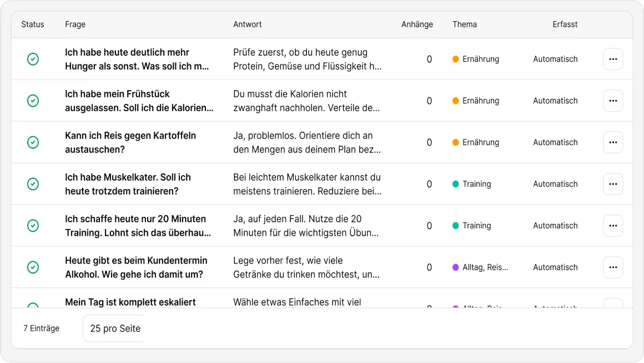Image resolution: width=644 pixels, height=363 pixels.
Task: Open more options for the Frühstück question row
Action: [613, 101]
